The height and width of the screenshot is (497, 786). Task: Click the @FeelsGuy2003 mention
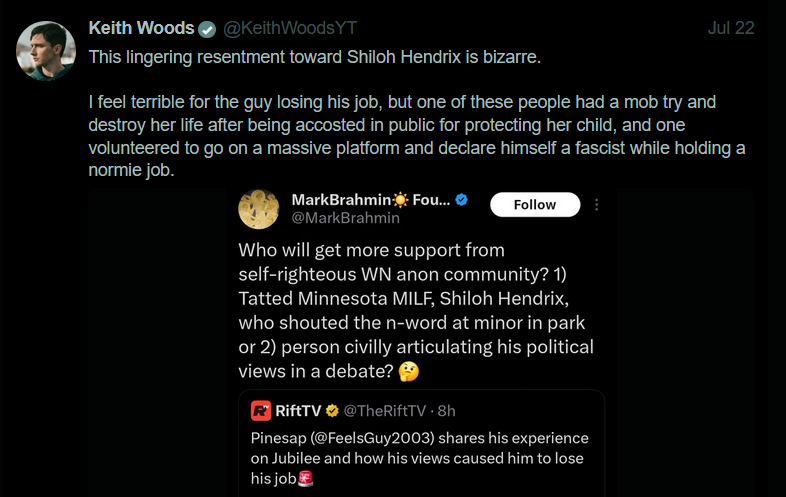point(372,438)
